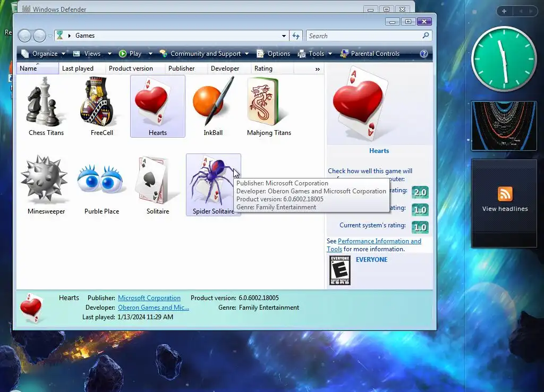Select the InkBall game icon
The image size is (544, 392).
tap(212, 101)
